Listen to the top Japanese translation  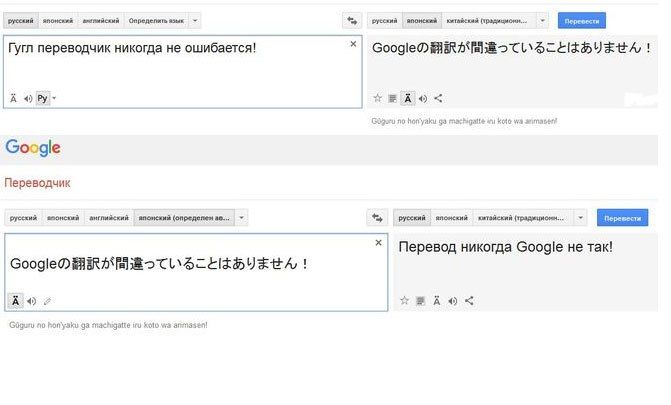(423, 98)
